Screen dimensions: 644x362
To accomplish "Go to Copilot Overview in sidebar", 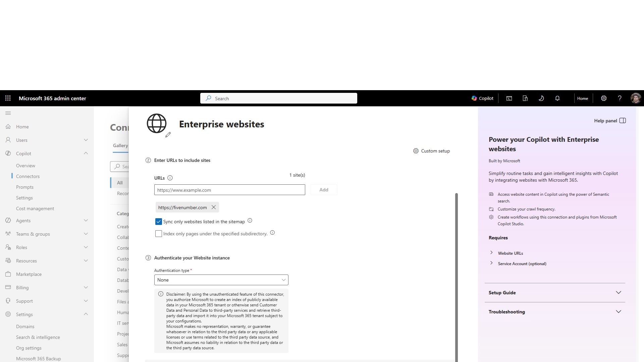I will pos(25,166).
